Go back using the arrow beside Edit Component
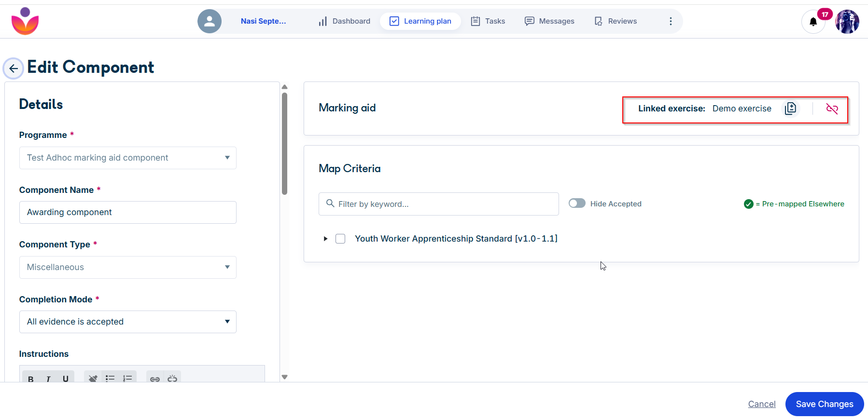868x420 pixels. coord(14,68)
